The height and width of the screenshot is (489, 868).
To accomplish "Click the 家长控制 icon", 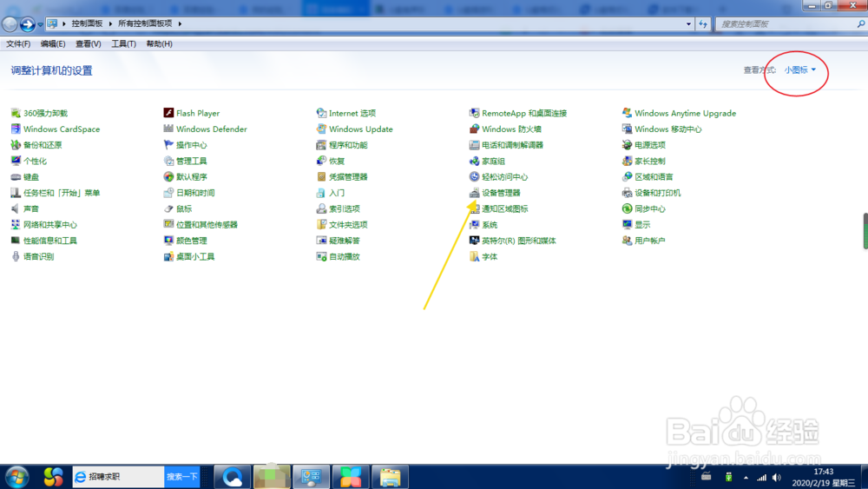I will 627,162.
